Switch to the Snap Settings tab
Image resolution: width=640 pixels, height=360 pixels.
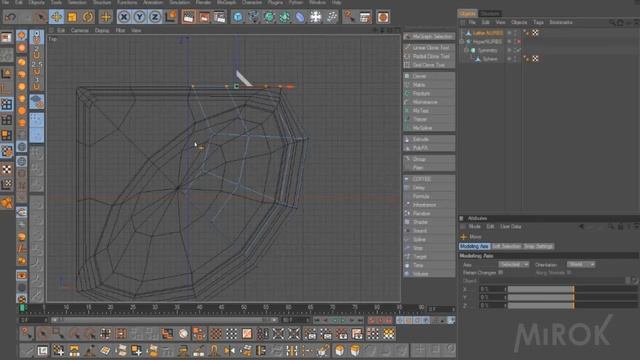click(538, 247)
